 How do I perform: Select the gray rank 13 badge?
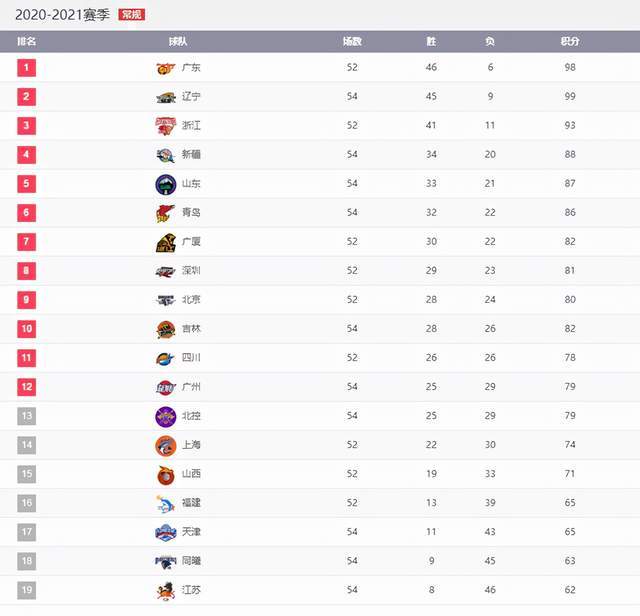coord(27,416)
